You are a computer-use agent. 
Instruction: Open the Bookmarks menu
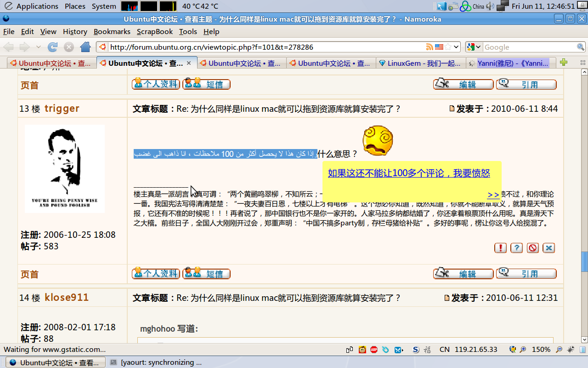click(x=112, y=31)
